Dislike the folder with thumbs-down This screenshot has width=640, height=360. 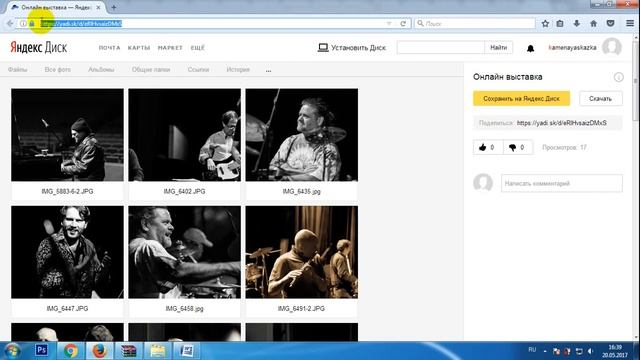518,147
